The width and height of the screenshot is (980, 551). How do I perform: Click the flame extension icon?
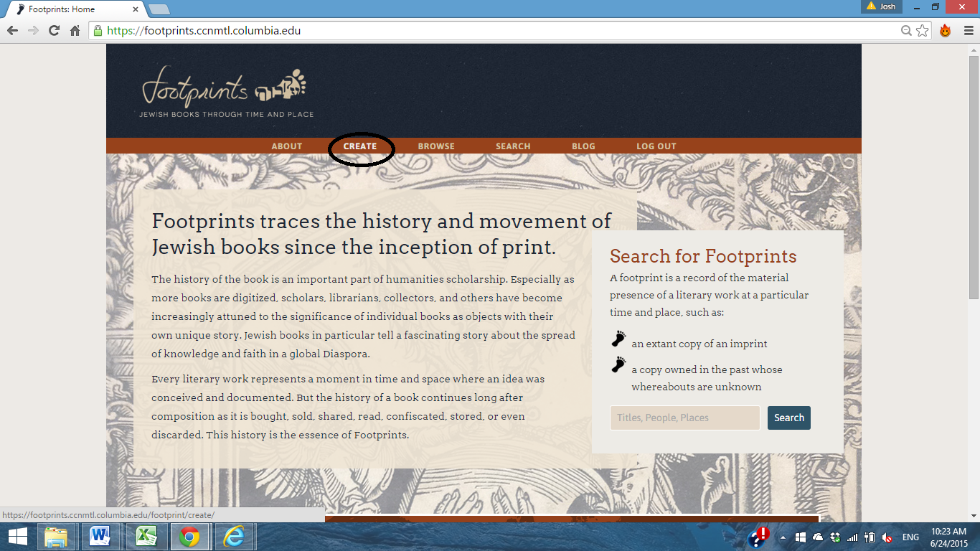click(x=946, y=31)
